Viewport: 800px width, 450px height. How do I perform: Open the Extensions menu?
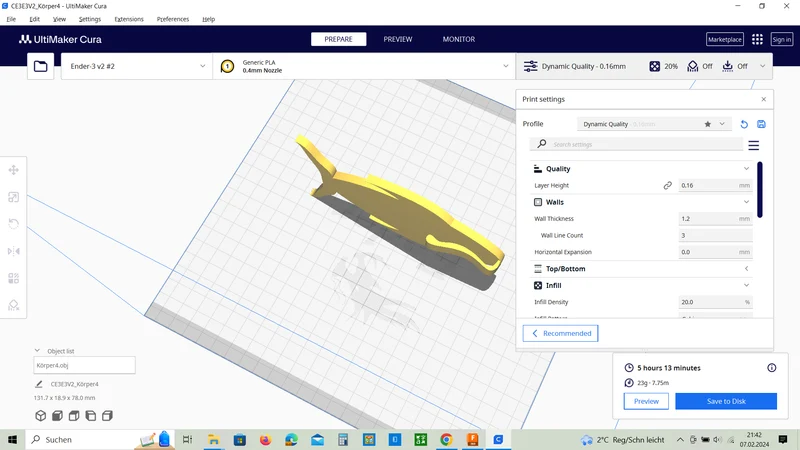point(129,19)
